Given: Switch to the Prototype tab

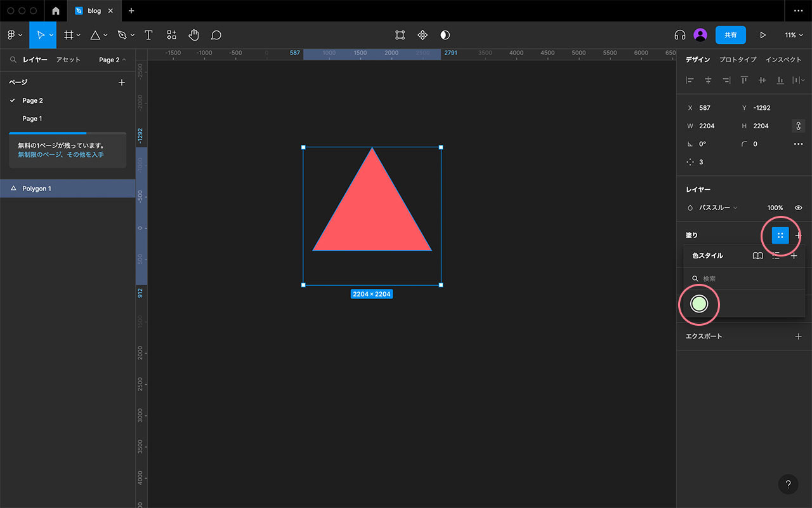Looking at the screenshot, I should (737, 60).
